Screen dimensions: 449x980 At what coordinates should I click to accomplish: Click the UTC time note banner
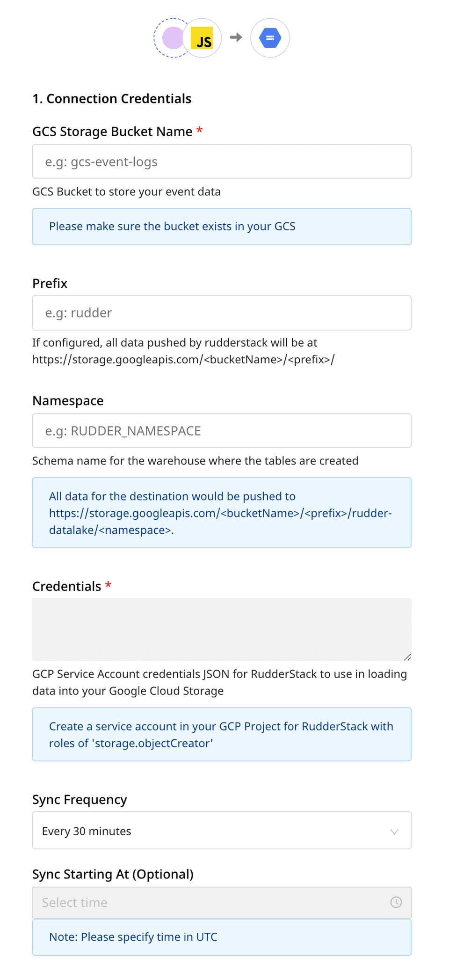(x=221, y=937)
